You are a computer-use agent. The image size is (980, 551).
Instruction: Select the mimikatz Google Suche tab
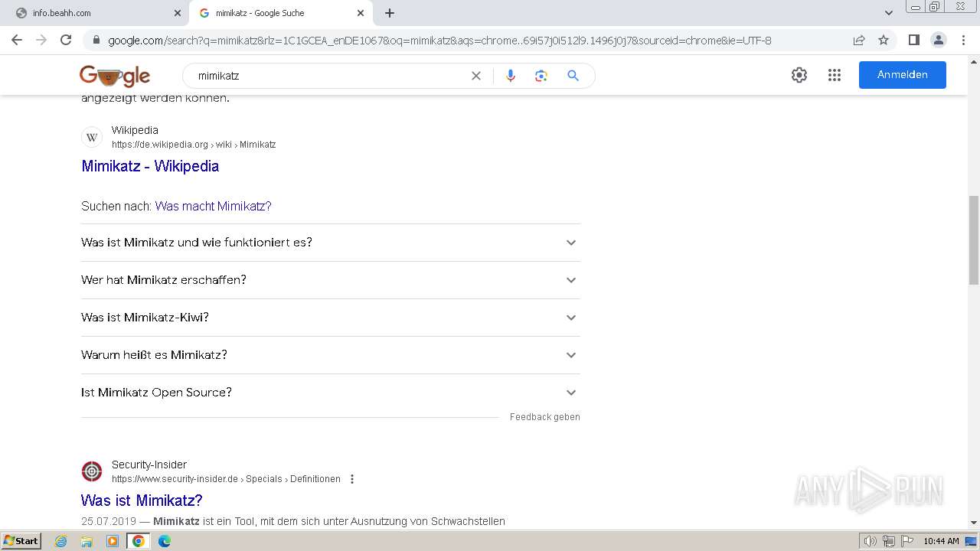point(280,13)
